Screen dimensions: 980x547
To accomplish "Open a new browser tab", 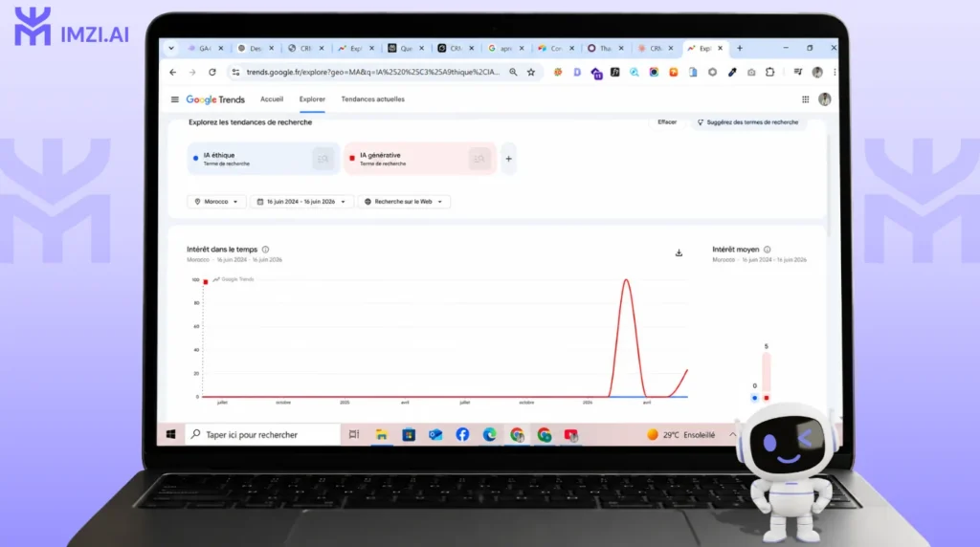I will 740,48.
